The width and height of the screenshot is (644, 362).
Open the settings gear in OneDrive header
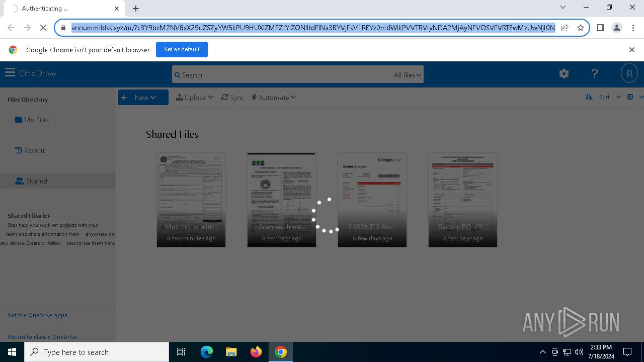tap(564, 74)
